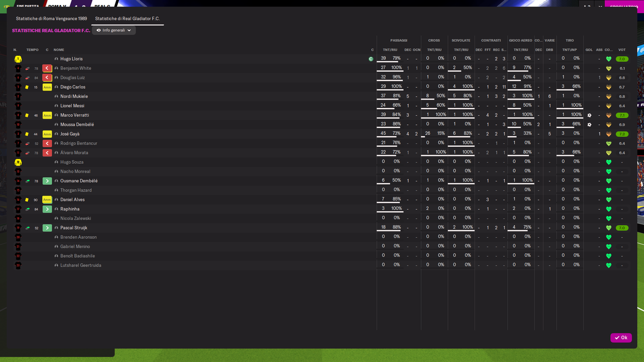The width and height of the screenshot is (644, 362).
Task: Click Hugo Lloris's yellow goalkeeper shirt icon
Action: [x=18, y=59]
